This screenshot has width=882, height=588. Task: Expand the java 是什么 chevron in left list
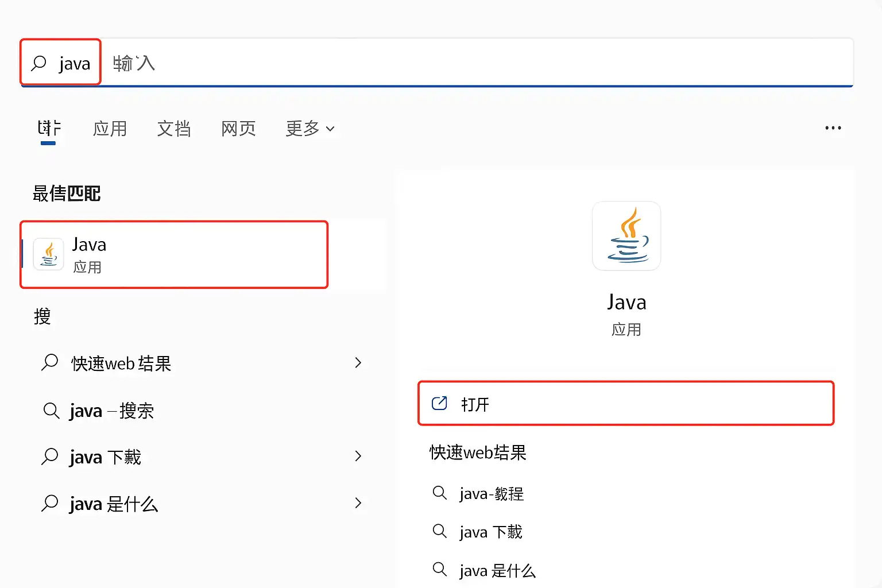tap(358, 503)
